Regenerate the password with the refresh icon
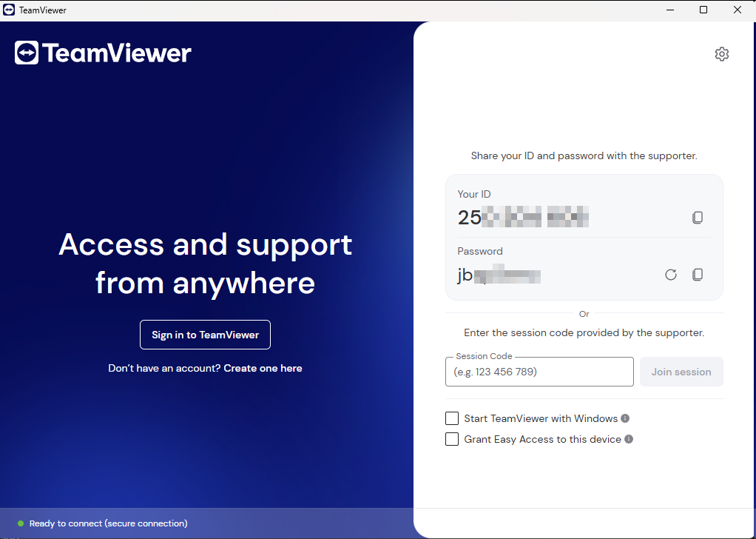This screenshot has width=756, height=539. (x=670, y=275)
